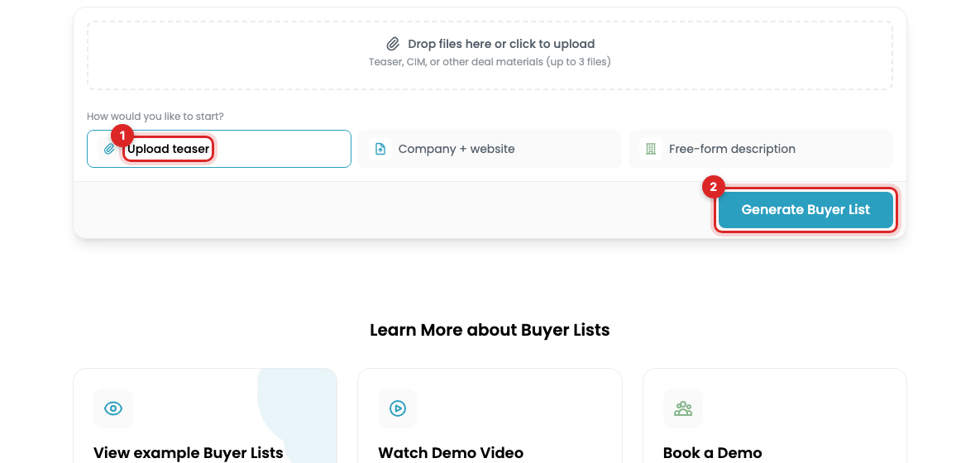Select the Upload teaser start option
Screen dimensions: 980x463
pos(219,149)
